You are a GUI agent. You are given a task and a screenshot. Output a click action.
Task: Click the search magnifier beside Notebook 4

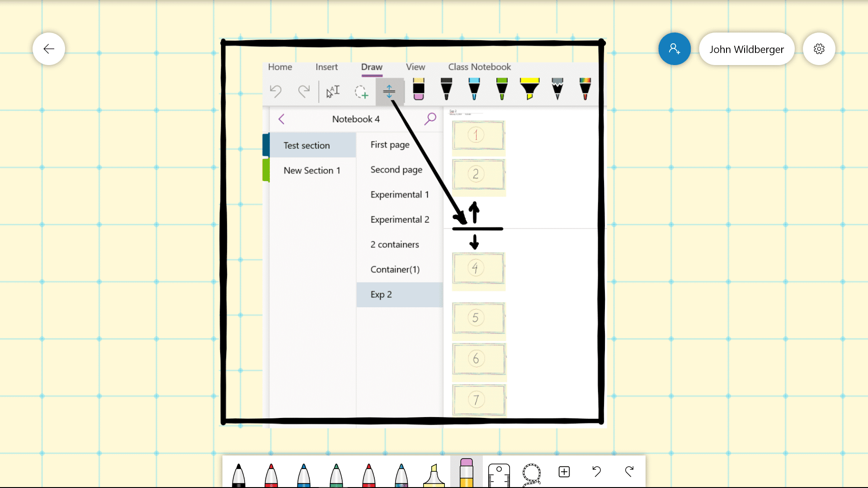click(x=430, y=119)
